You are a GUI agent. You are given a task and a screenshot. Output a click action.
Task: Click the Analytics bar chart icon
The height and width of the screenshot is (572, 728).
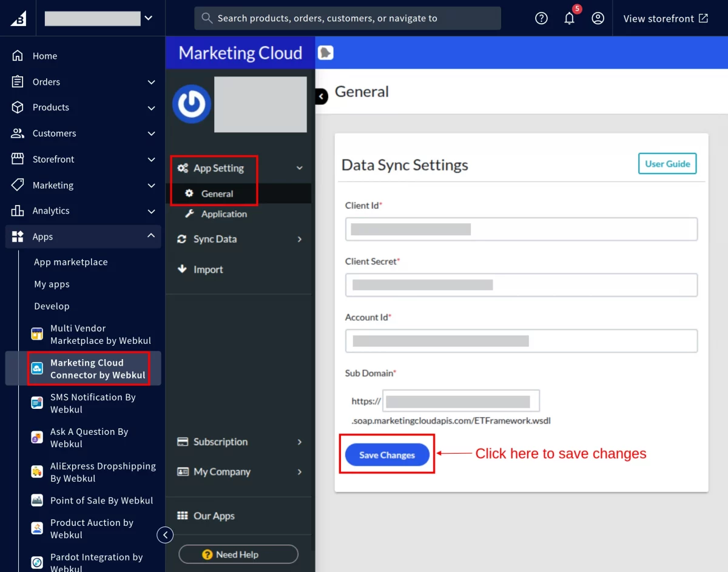click(18, 210)
